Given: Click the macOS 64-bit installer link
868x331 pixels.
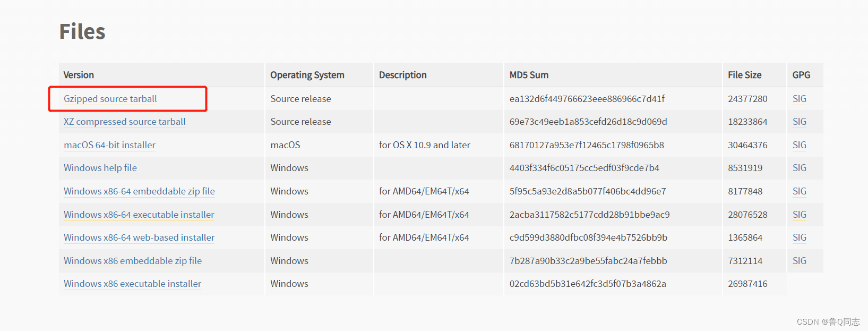Looking at the screenshot, I should 109,145.
